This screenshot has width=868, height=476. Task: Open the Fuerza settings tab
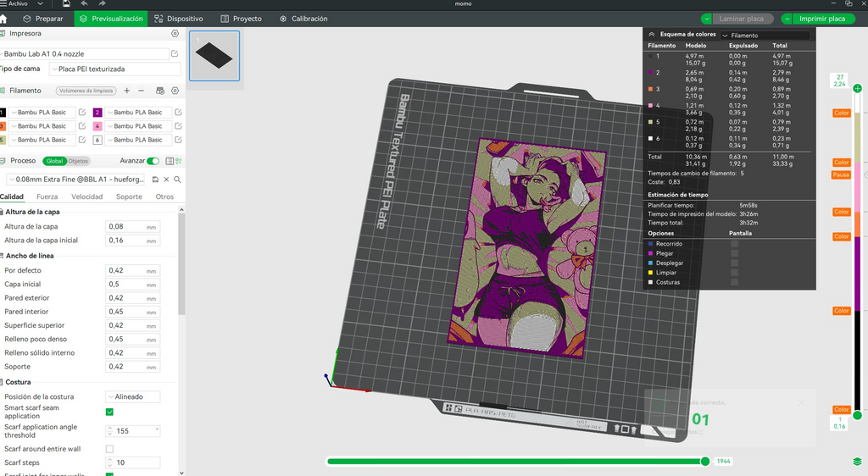(x=47, y=196)
